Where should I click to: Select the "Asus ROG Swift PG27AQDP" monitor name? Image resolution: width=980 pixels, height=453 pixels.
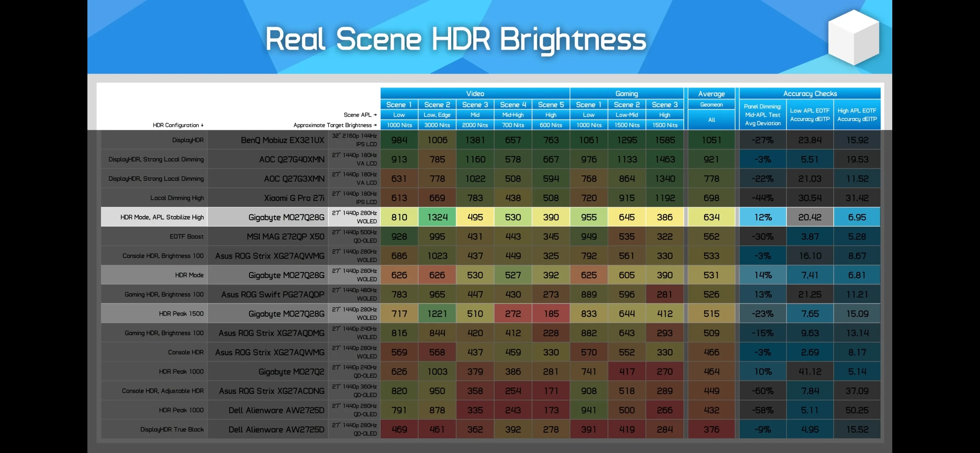[273, 295]
